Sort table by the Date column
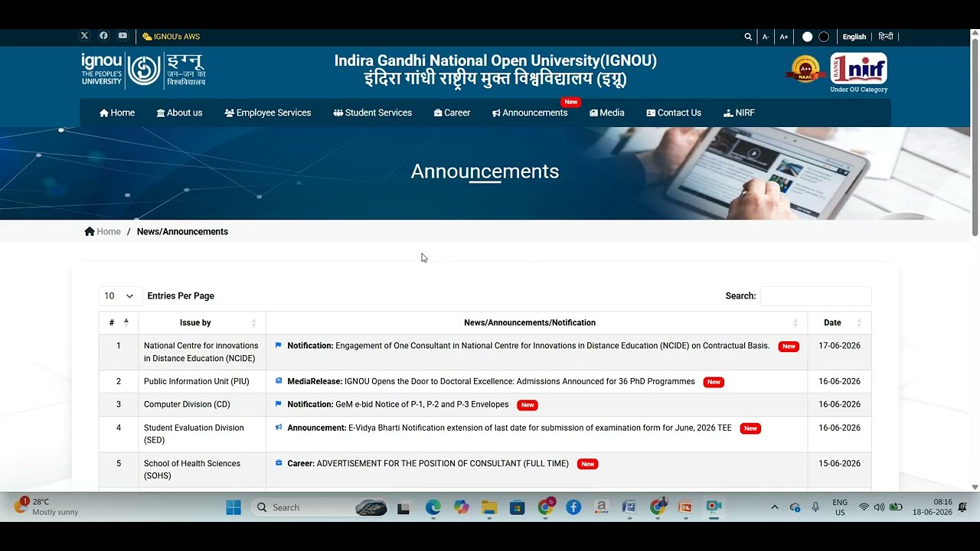The width and height of the screenshot is (980, 551). point(839,322)
